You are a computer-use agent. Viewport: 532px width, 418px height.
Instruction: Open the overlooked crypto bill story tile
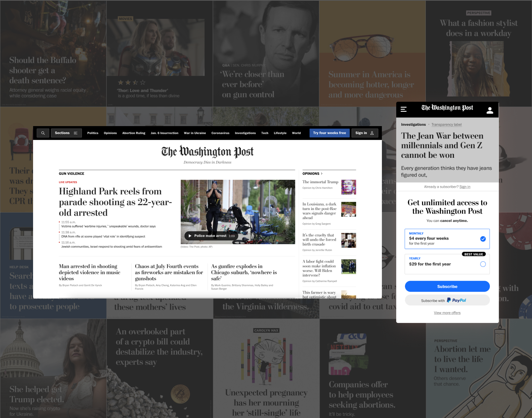159,368
